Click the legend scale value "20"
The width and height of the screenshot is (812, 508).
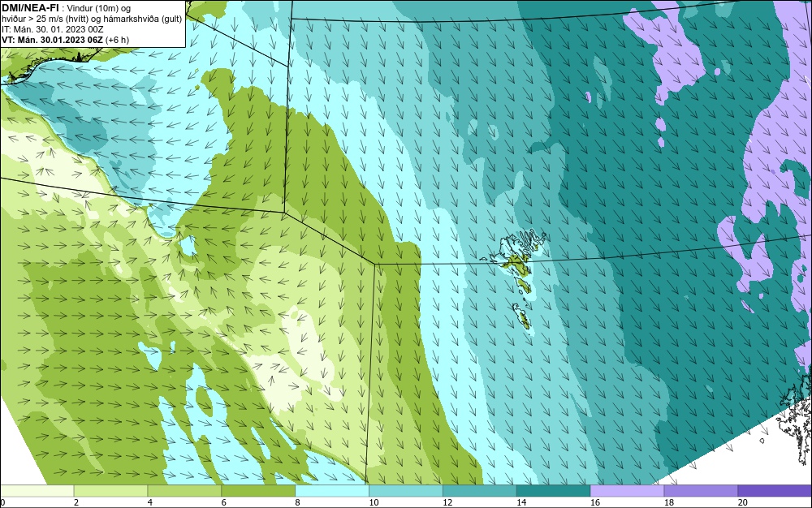pos(743,502)
